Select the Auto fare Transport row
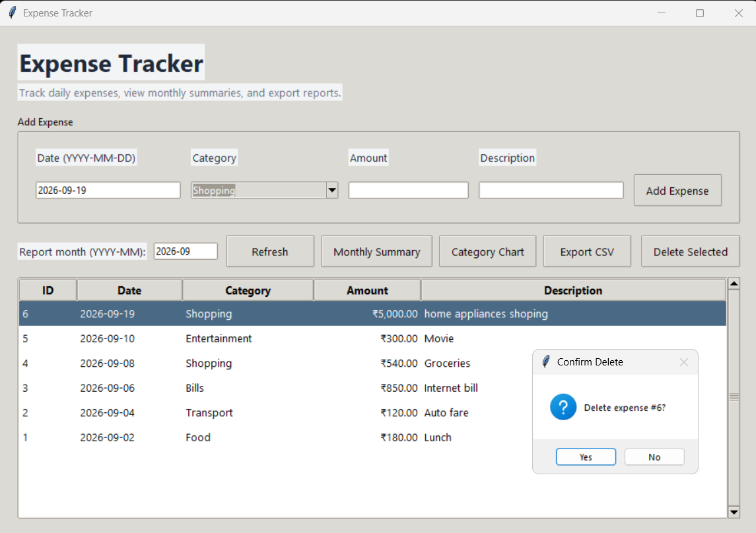 click(x=372, y=413)
